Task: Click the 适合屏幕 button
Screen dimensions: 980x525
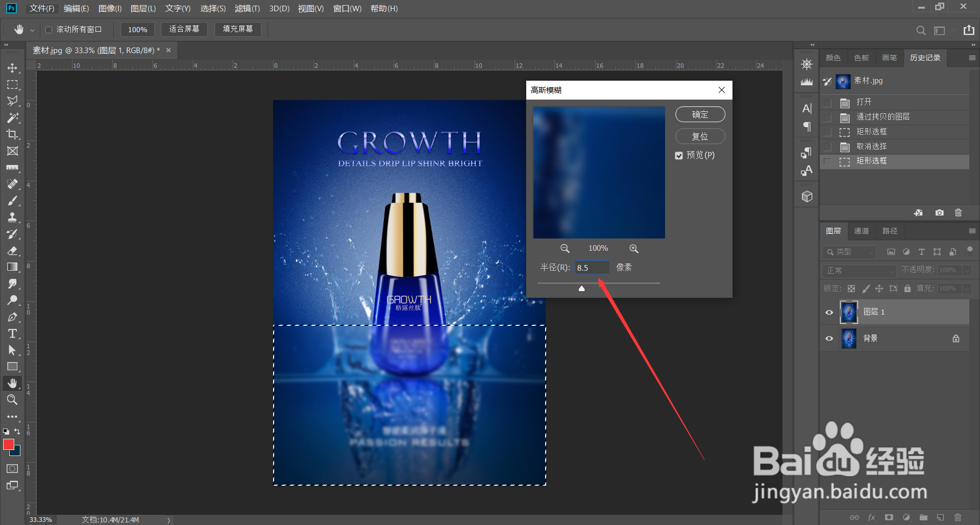Action: coord(184,29)
